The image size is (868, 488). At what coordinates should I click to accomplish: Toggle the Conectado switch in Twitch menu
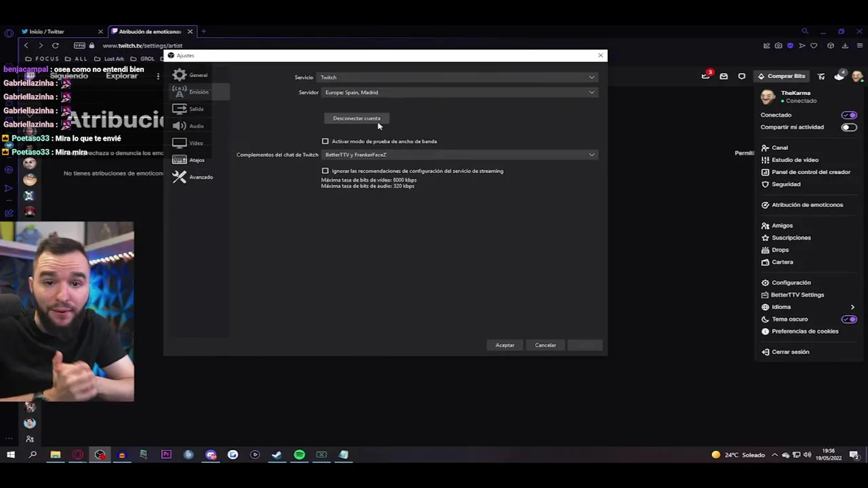[x=849, y=115]
